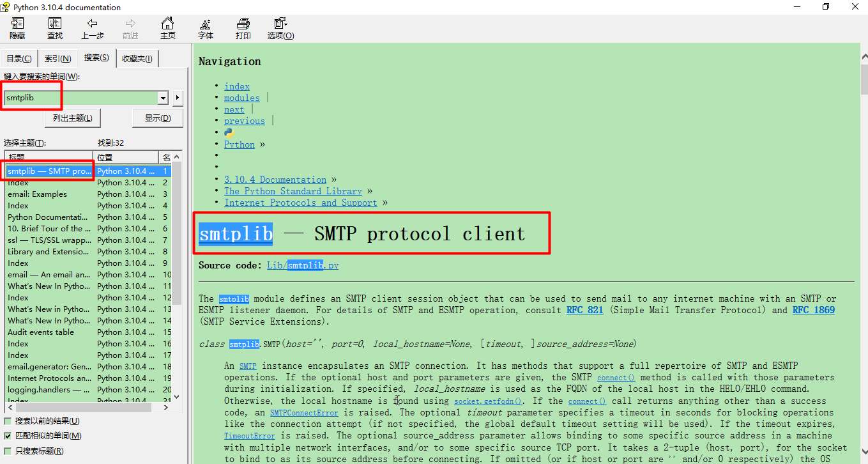
Task: Open the RFC 1869 link
Action: point(814,310)
